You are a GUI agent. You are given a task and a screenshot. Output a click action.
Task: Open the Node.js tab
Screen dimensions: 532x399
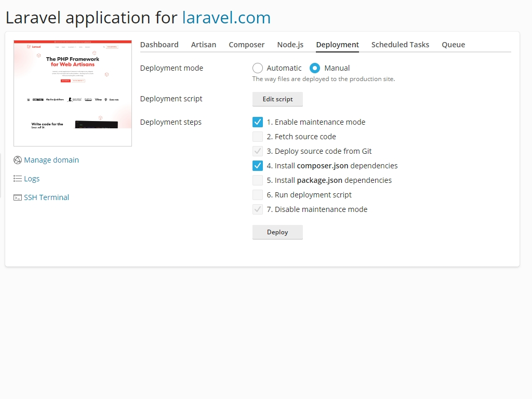tap(290, 45)
